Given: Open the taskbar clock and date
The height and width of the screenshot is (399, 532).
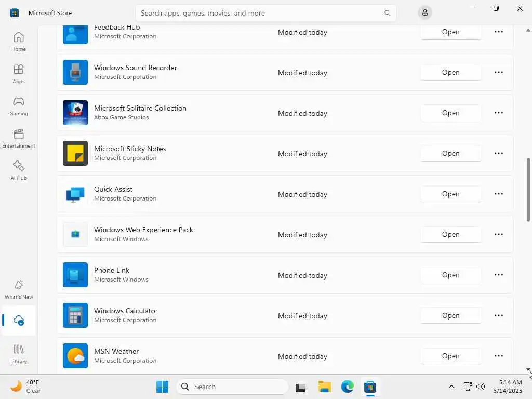Looking at the screenshot, I should click(x=508, y=387).
